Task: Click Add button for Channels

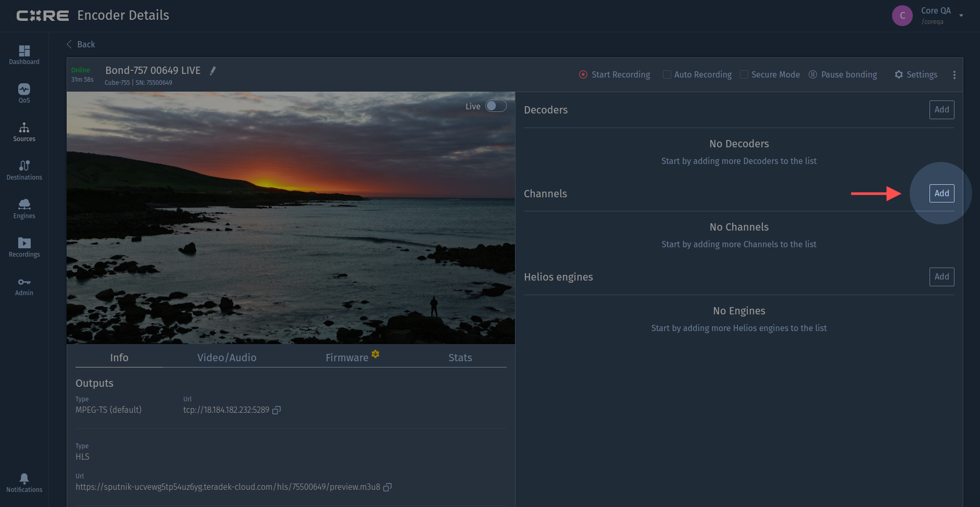Action: click(941, 193)
